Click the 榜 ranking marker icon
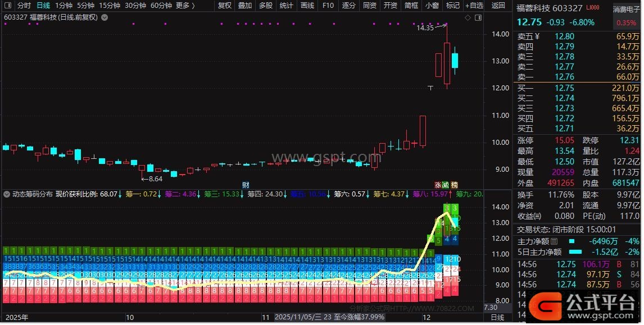The image size is (644, 325). 454,185
